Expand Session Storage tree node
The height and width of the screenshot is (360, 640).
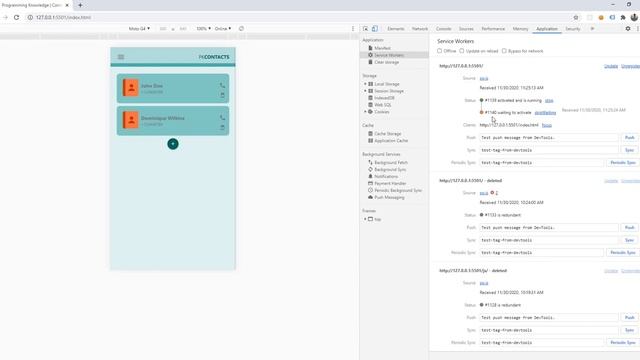(x=365, y=91)
